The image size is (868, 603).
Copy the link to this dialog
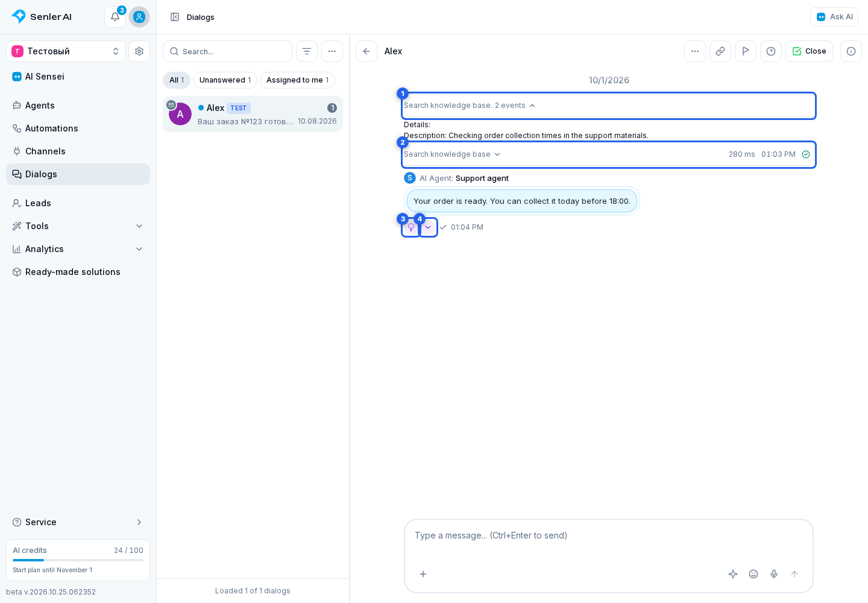pyautogui.click(x=720, y=51)
